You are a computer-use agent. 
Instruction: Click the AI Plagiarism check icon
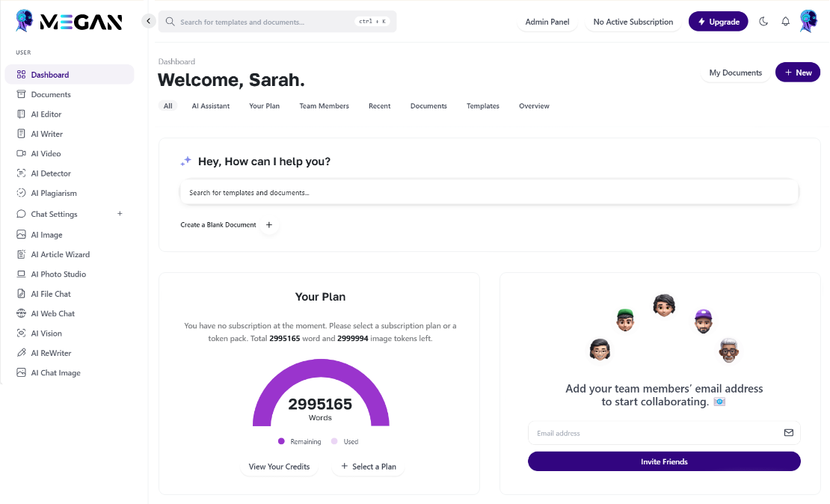tap(21, 193)
